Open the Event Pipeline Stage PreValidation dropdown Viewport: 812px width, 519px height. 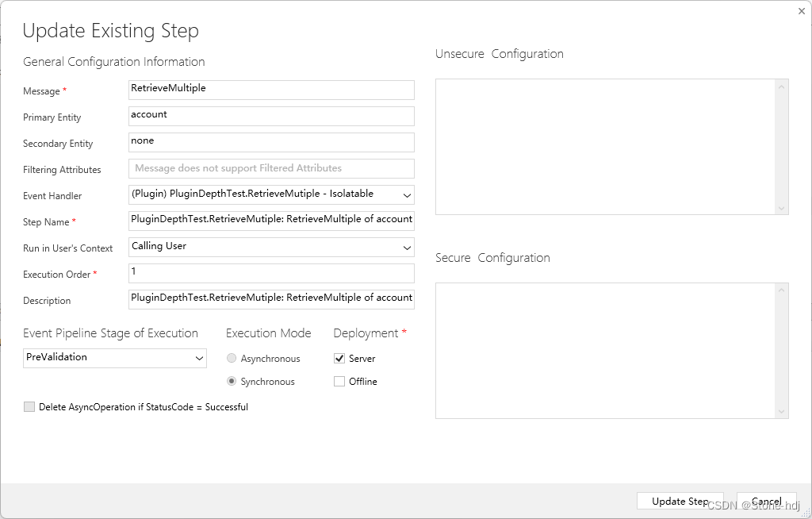click(x=115, y=358)
